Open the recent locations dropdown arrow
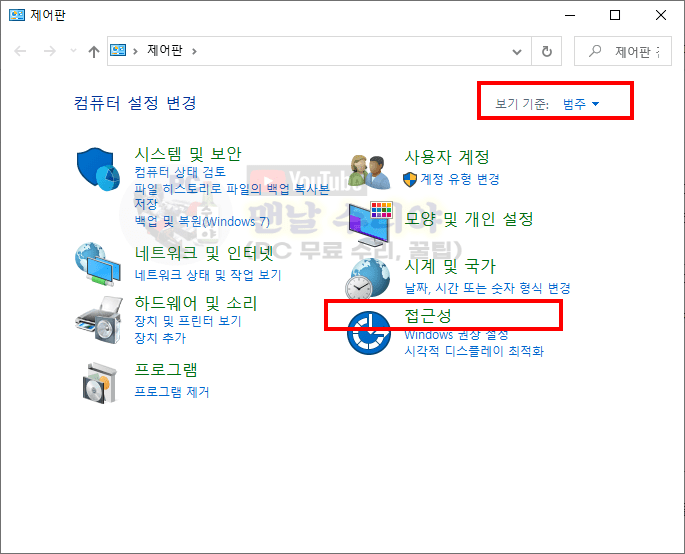685x554 pixels. [x=73, y=51]
